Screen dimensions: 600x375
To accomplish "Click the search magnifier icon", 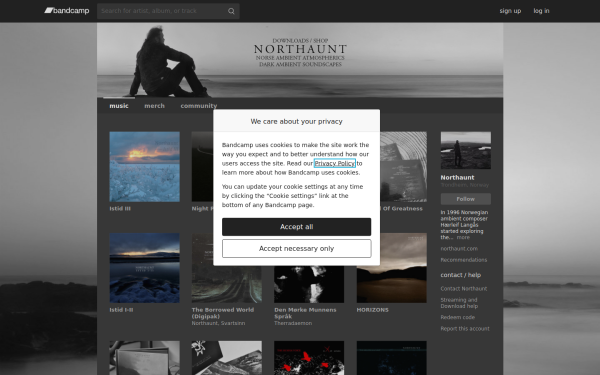I will tap(231, 11).
